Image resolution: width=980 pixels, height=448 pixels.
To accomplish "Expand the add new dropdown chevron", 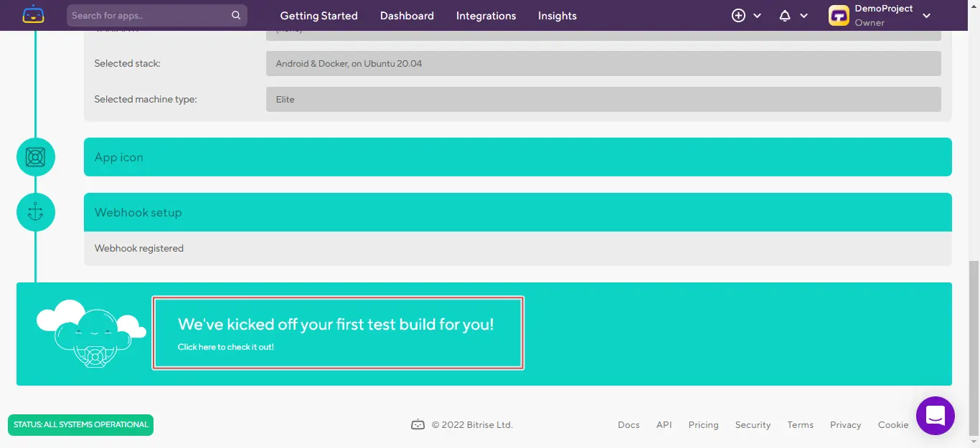I will click(758, 16).
